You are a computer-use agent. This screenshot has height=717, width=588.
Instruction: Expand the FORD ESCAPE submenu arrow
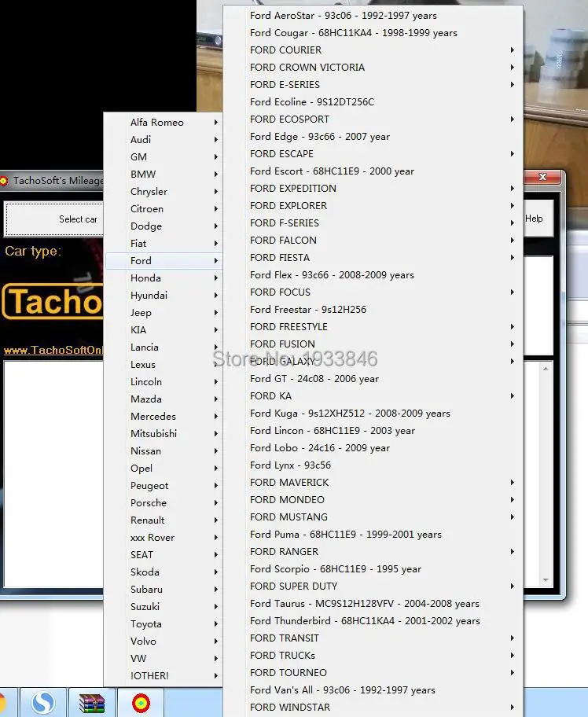(x=512, y=154)
